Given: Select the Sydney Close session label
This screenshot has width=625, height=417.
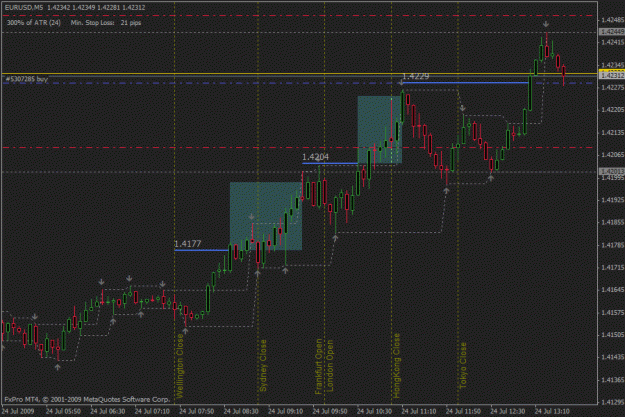Looking at the screenshot, I should 263,365.
